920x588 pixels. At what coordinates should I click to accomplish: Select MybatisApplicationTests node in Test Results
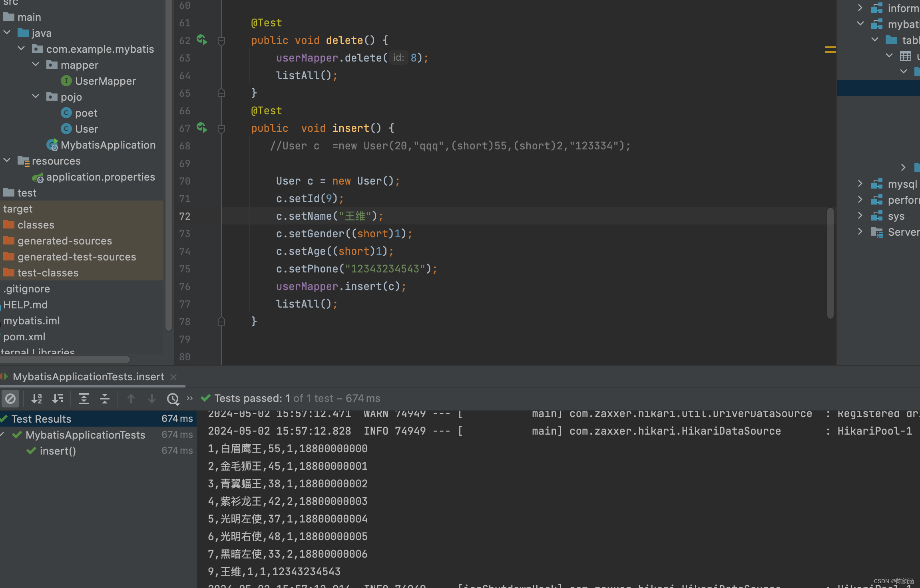pos(85,435)
